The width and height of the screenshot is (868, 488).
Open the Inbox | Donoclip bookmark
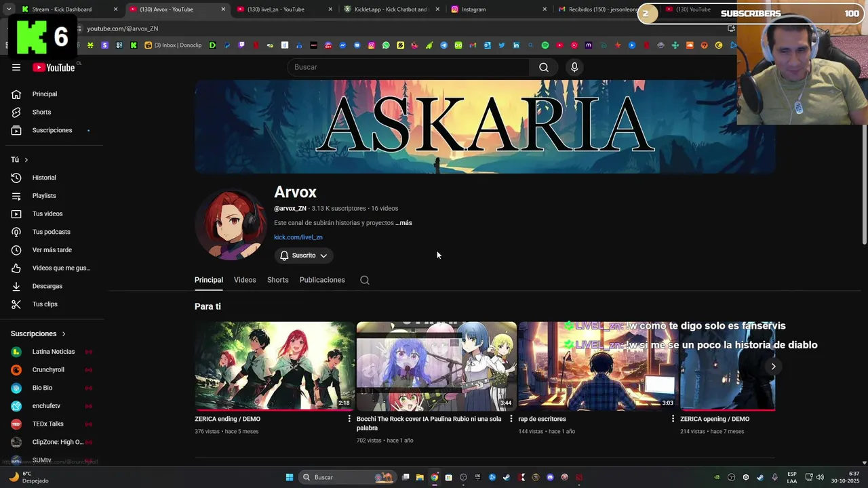coord(174,45)
